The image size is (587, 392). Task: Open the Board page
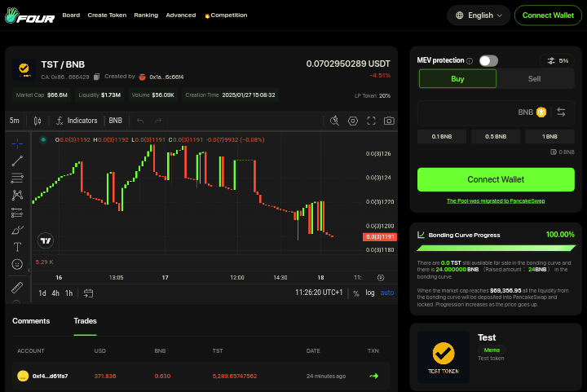point(71,15)
